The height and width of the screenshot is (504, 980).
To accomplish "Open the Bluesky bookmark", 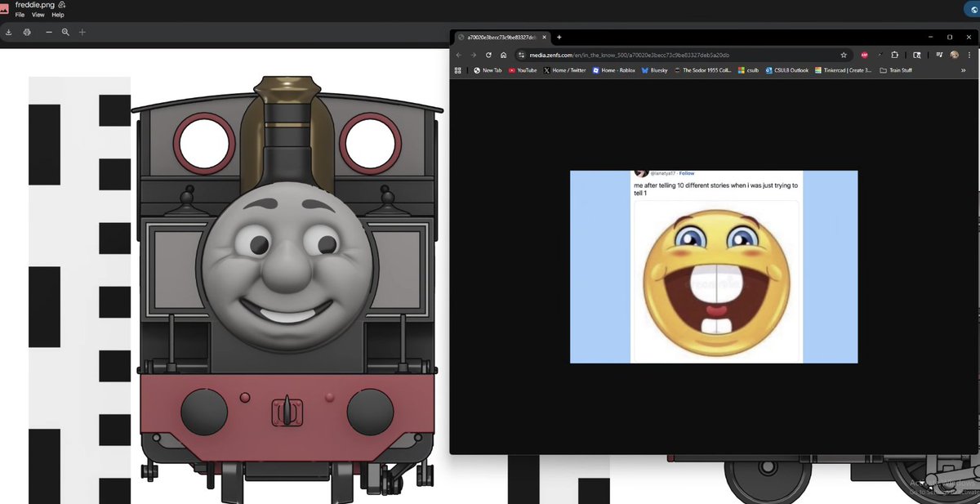I will point(654,70).
